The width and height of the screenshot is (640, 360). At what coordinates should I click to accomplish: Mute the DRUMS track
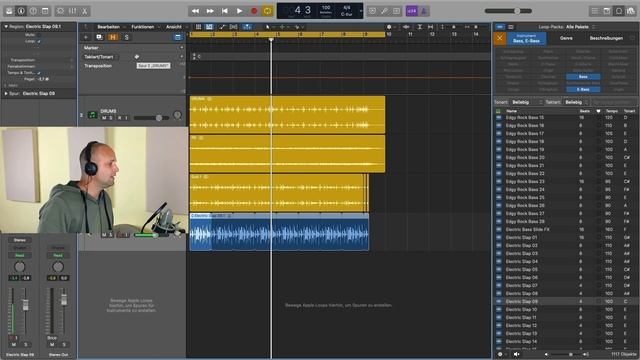[104, 118]
